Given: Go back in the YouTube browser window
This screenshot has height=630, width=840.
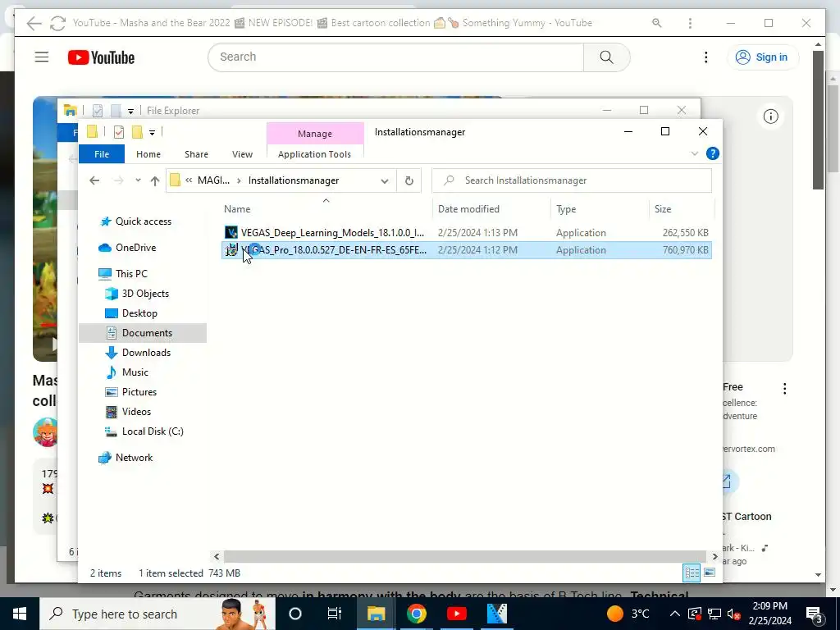Looking at the screenshot, I should coord(34,23).
